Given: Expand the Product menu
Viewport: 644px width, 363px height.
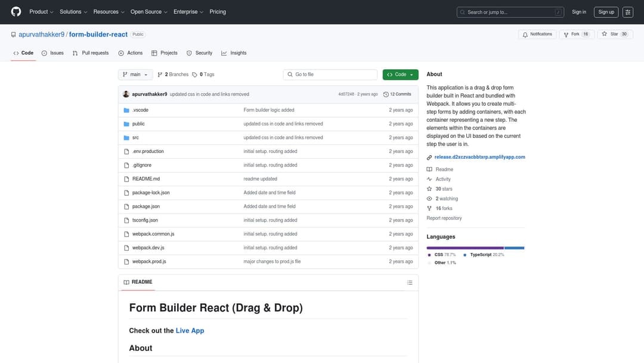Looking at the screenshot, I should click(x=41, y=12).
